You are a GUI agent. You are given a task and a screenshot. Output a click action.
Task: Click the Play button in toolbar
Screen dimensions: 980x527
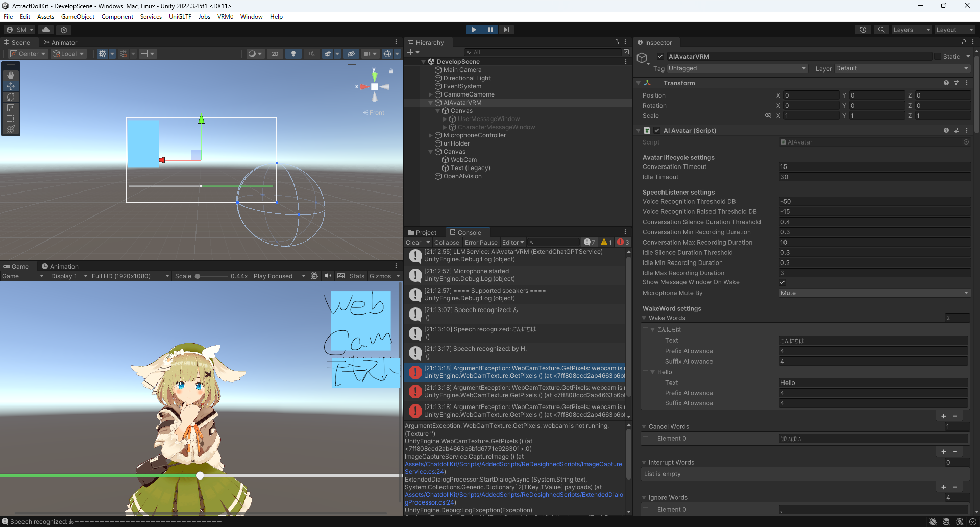pos(474,30)
